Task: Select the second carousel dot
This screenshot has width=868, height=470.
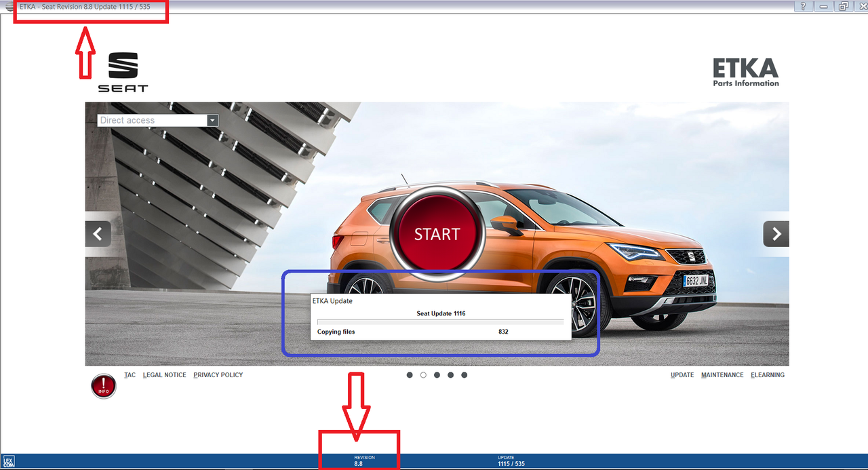Action: (423, 375)
